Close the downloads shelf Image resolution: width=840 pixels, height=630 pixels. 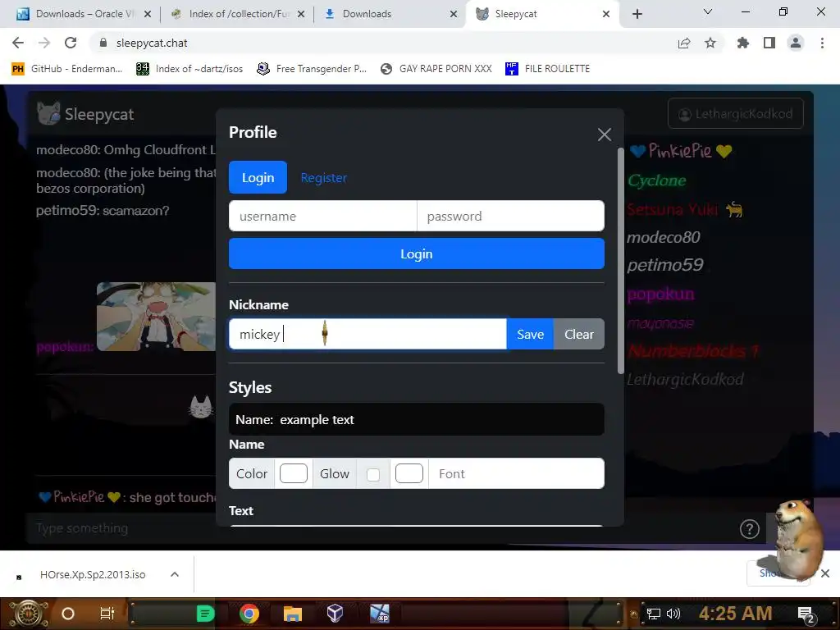(825, 573)
